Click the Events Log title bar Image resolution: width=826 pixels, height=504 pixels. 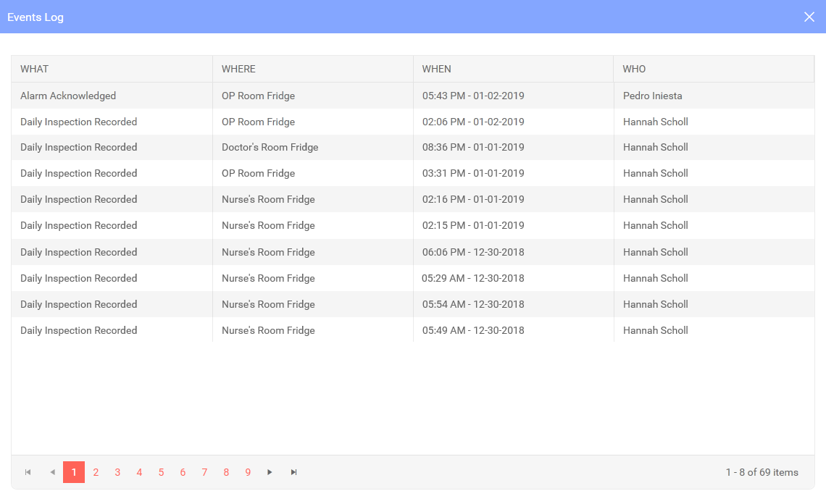click(x=36, y=17)
